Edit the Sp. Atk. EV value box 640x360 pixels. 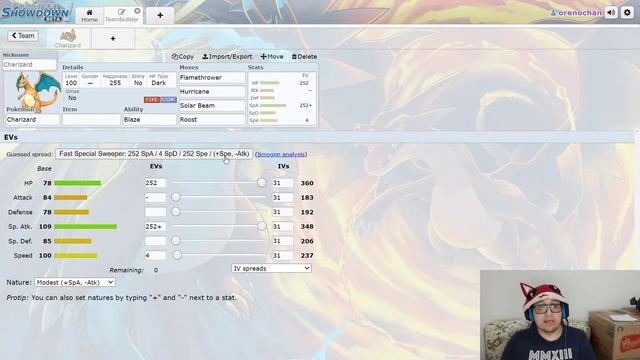coord(156,227)
